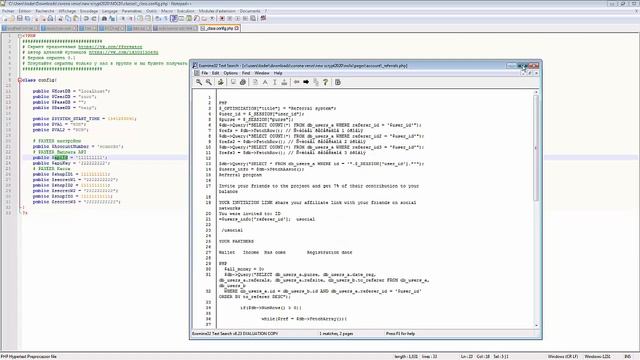
Task: Open the vk.com link on line 3
Action: 110,47
